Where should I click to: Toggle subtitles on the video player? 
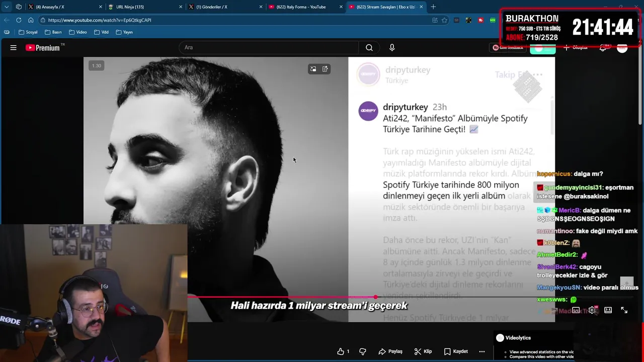576,310
